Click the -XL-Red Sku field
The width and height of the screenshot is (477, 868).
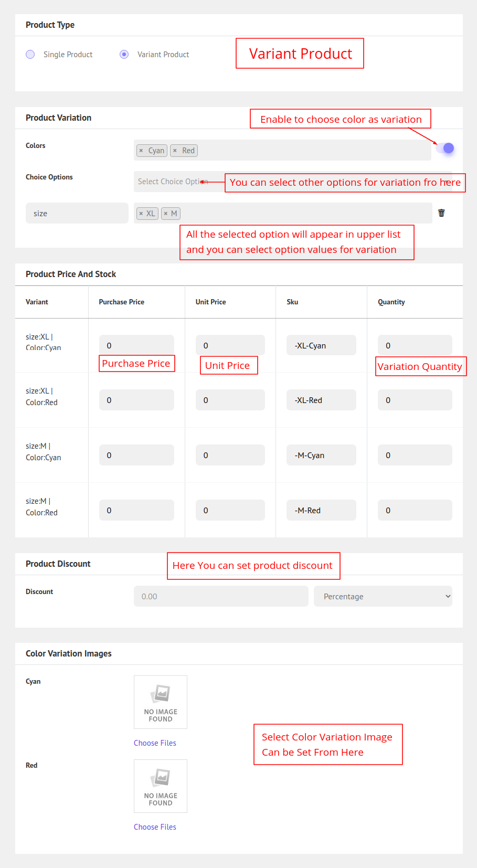click(x=321, y=400)
